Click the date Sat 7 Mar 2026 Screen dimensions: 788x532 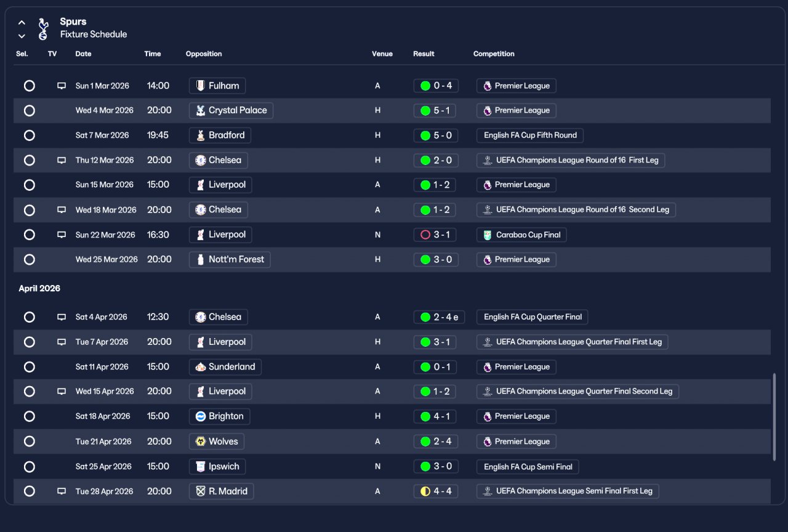click(x=102, y=135)
